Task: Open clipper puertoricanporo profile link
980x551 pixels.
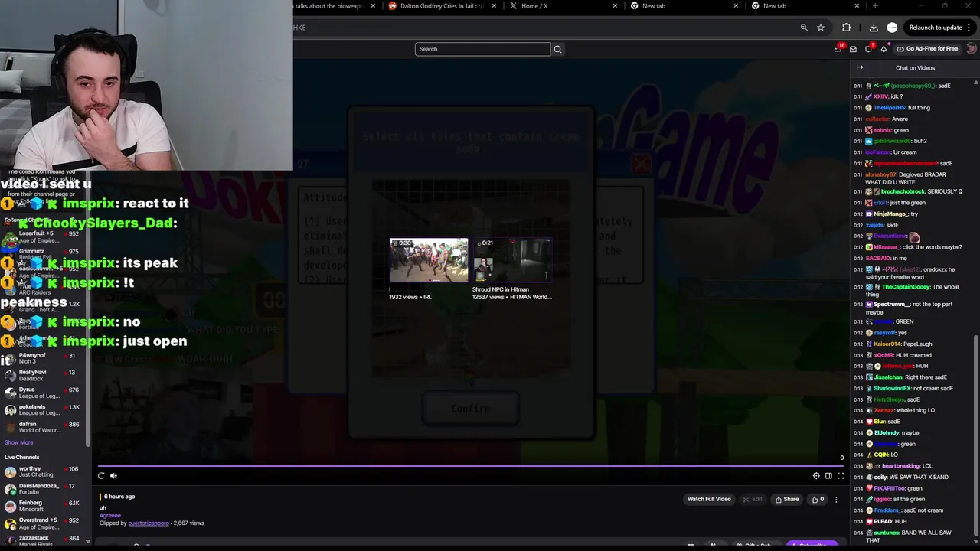Action: point(149,523)
